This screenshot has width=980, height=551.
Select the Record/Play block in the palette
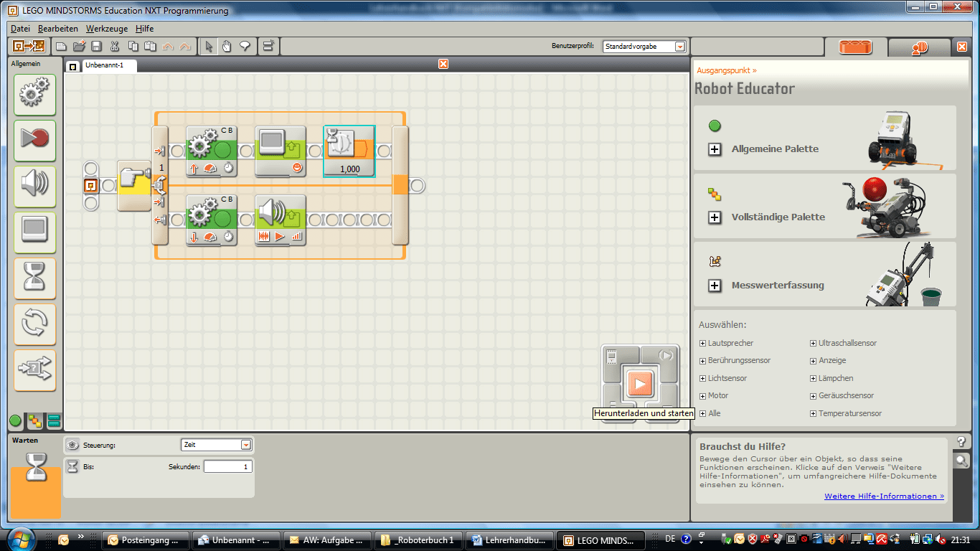point(34,139)
